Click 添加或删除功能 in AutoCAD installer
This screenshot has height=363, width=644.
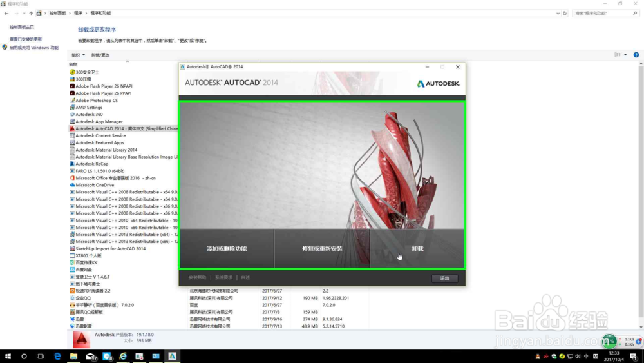coord(227,248)
